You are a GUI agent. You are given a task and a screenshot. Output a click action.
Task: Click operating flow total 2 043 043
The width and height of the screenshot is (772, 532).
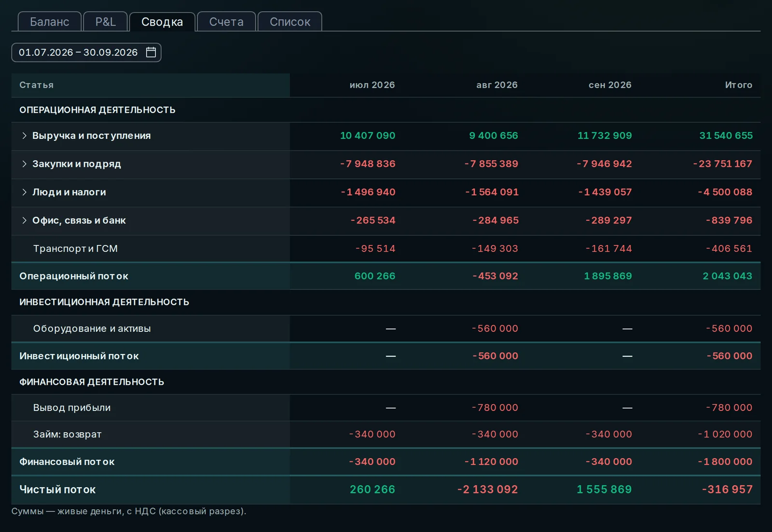tap(728, 276)
